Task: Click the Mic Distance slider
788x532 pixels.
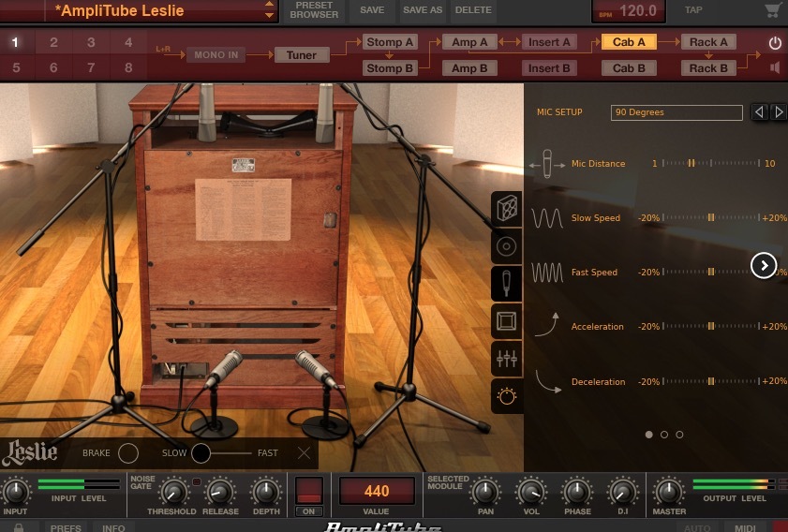Action: [x=711, y=163]
